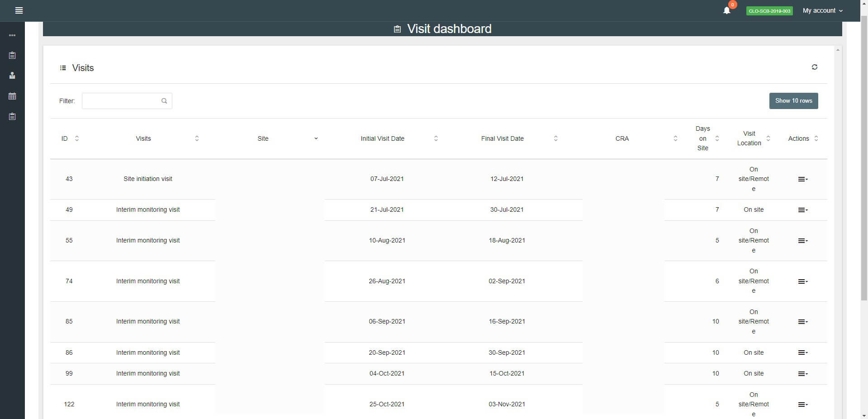868x419 pixels.
Task: Open notifications bell icon
Action: [727, 10]
